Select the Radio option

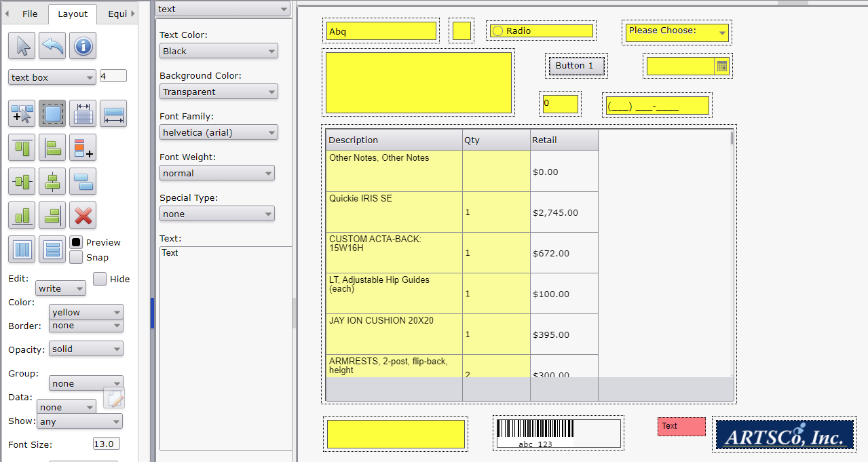497,31
